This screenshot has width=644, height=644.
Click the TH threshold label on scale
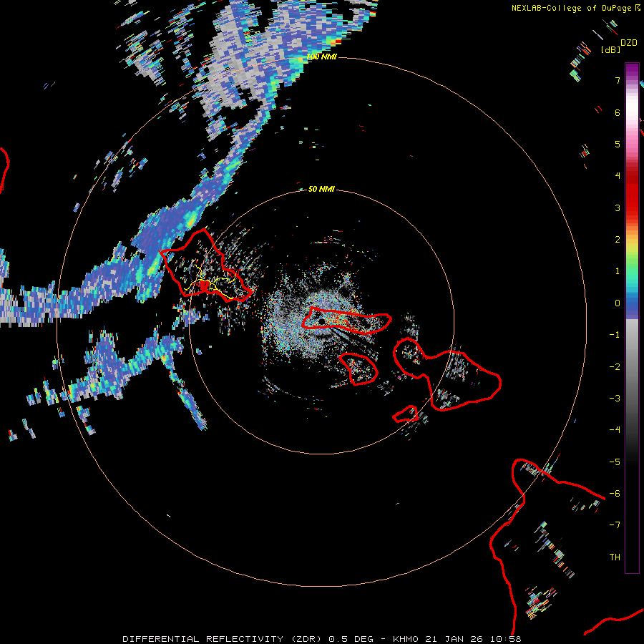tap(615, 557)
